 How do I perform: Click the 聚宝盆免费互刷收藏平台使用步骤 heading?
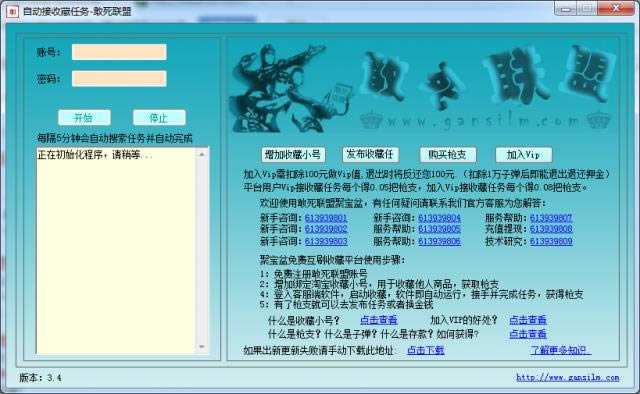332,260
